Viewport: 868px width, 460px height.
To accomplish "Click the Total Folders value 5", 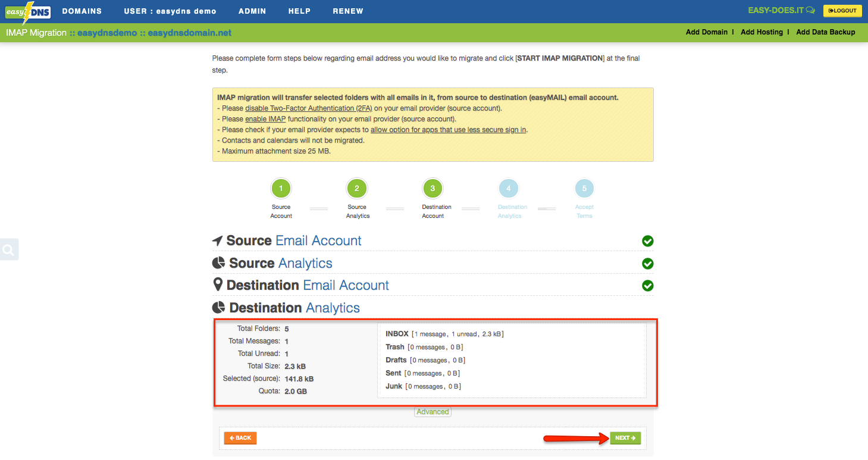I will [x=287, y=328].
